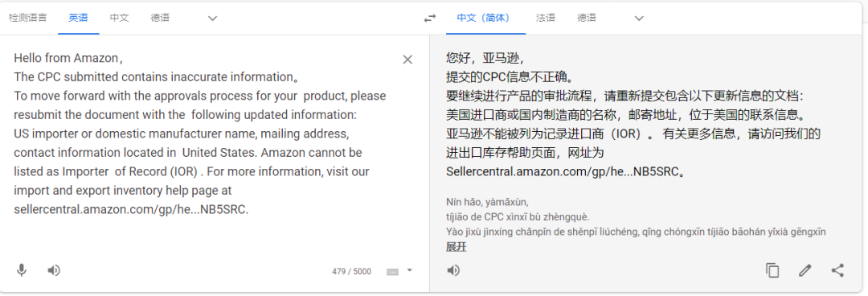Start voice input with the microphone icon

(22, 270)
